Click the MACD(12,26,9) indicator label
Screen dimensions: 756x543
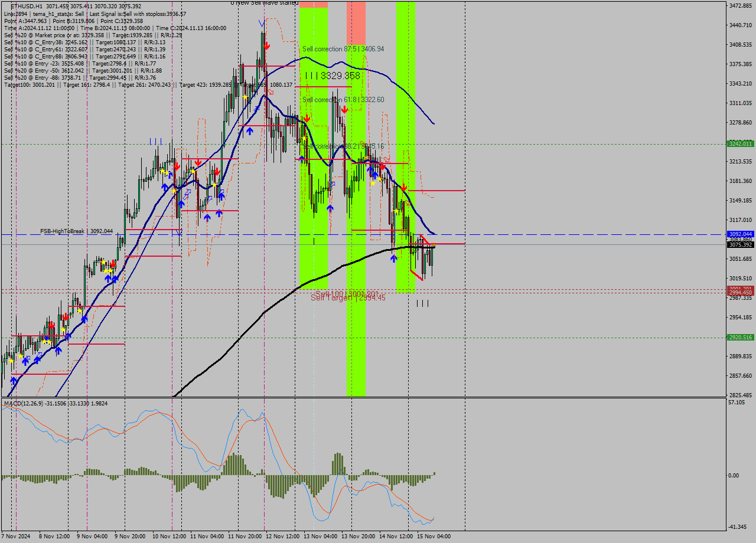pyautogui.click(x=56, y=403)
